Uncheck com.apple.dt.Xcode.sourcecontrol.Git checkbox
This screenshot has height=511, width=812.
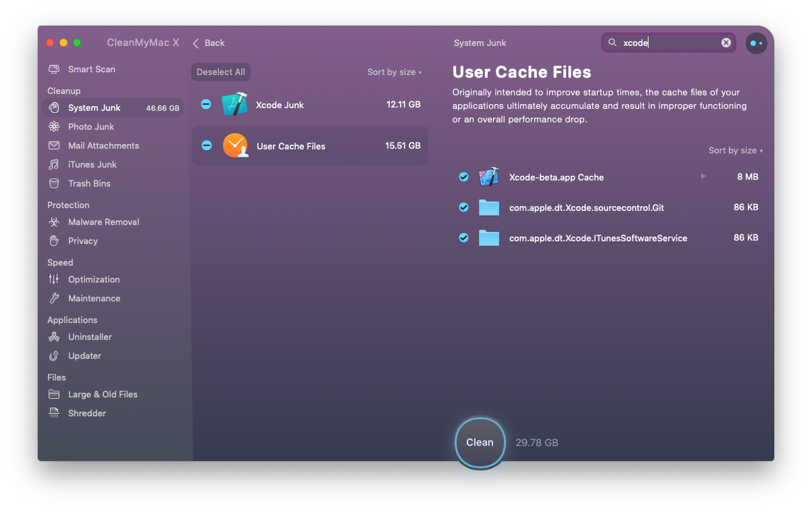463,208
